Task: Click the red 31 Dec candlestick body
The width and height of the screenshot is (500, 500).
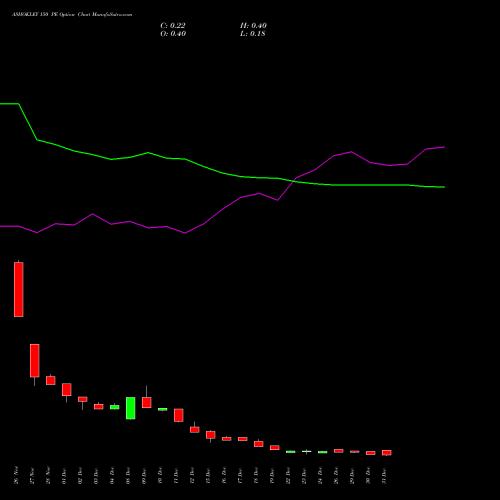Action: (x=387, y=452)
